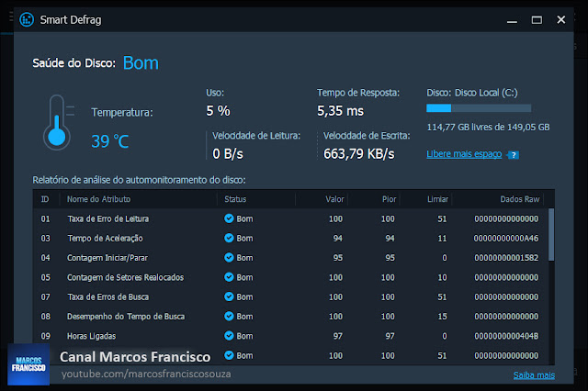Select the row Desempenho do Tempo de Busca
The image size is (588, 391).
click(x=290, y=317)
